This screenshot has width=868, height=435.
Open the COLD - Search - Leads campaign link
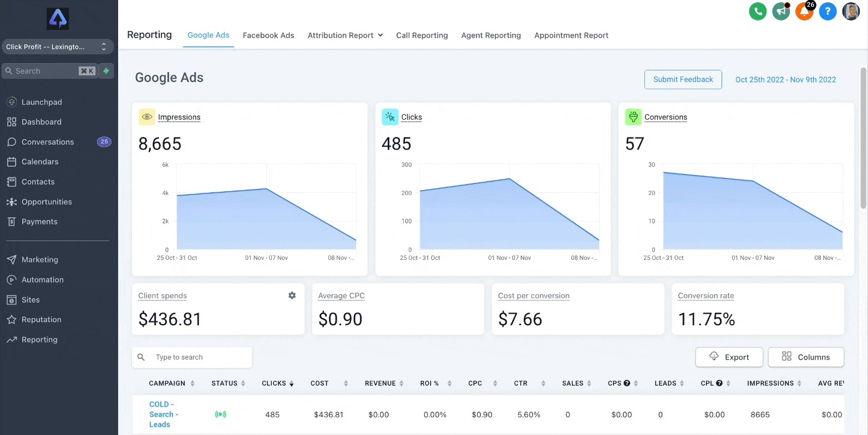(x=164, y=414)
